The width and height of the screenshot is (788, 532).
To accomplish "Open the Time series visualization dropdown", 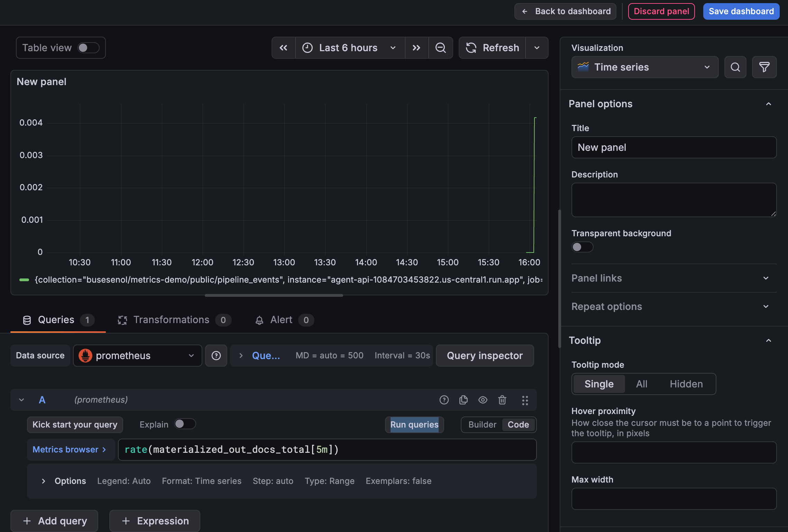I will (644, 67).
